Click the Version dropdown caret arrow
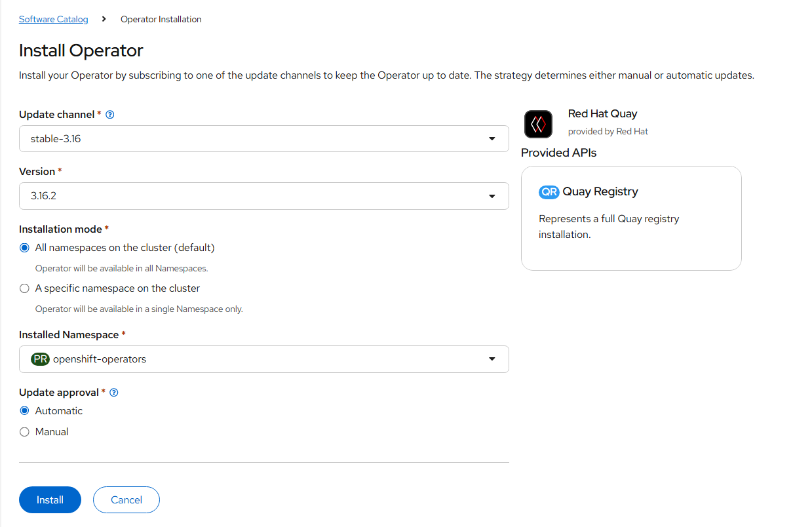The height and width of the screenshot is (527, 812). [x=492, y=196]
